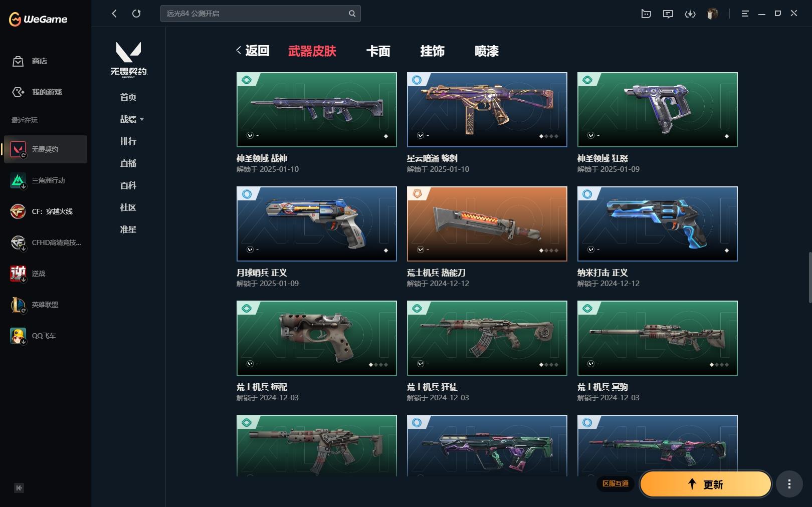Image resolution: width=812 pixels, height=507 pixels.
Task: Collapse the left sidebar with bottom arrow
Action: pos(19,488)
